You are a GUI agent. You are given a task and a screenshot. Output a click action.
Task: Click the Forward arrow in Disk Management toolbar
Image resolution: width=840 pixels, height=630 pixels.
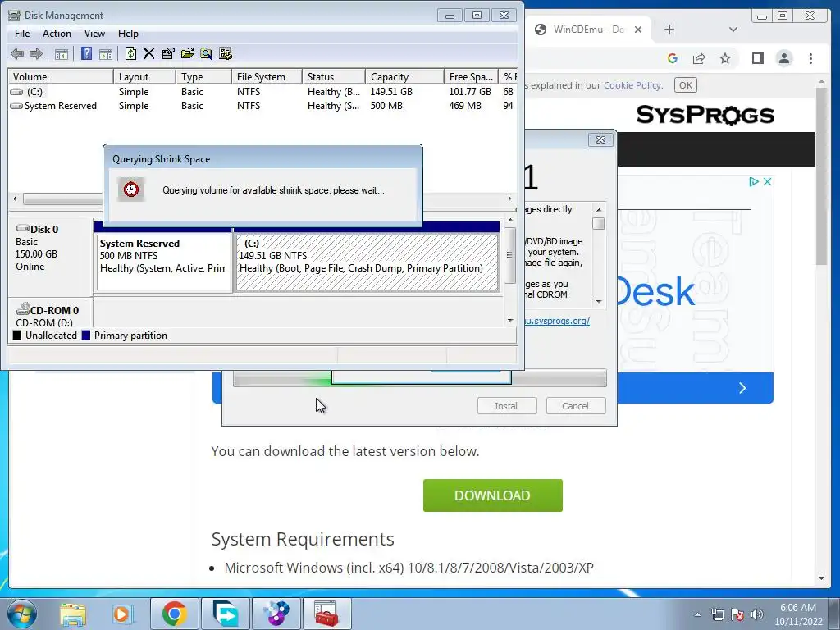coord(36,53)
